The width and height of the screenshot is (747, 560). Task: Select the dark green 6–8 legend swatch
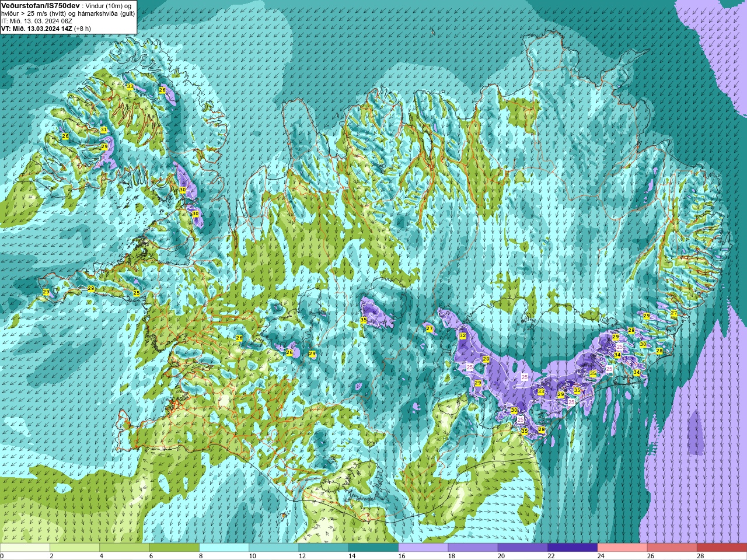(x=174, y=548)
